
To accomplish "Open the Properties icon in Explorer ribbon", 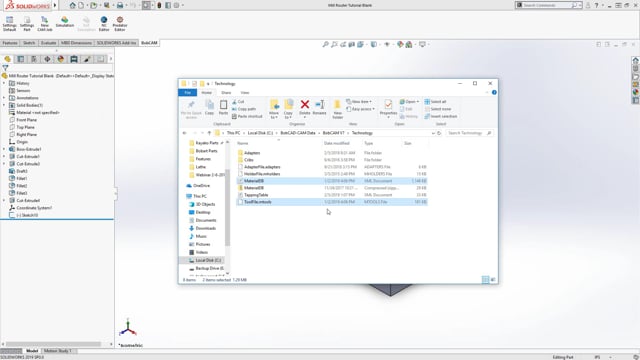I will click(x=388, y=108).
